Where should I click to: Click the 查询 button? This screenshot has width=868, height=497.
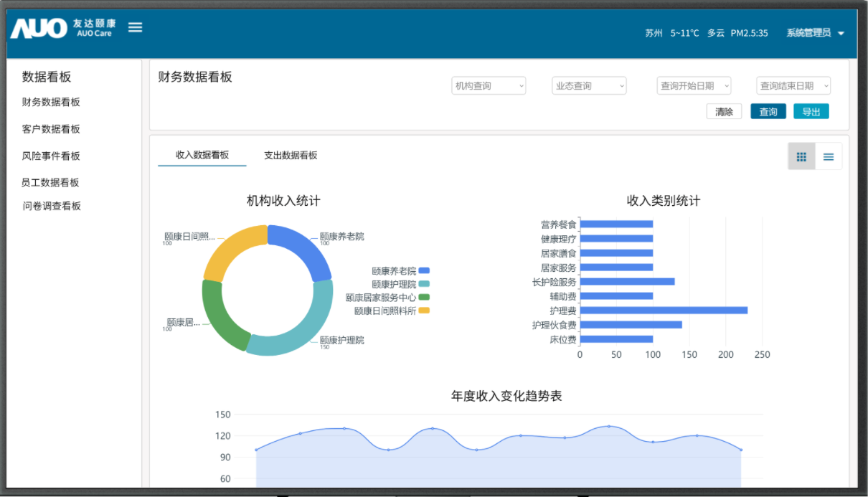(768, 112)
